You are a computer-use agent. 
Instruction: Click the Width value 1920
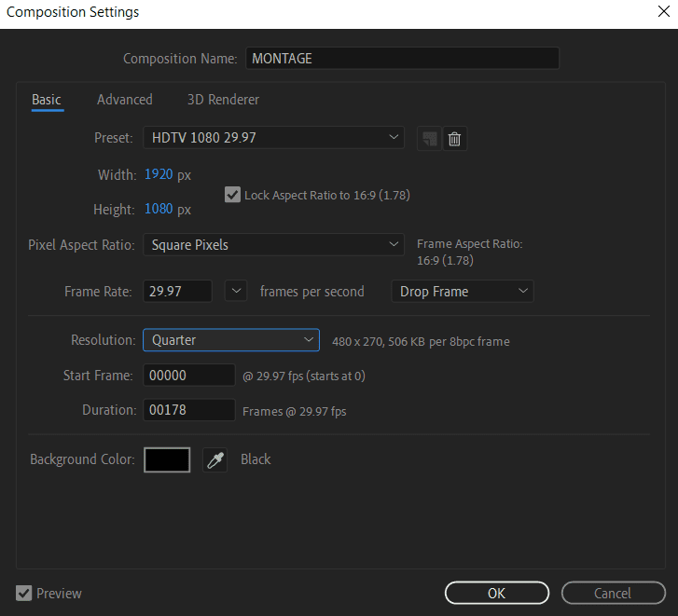159,174
